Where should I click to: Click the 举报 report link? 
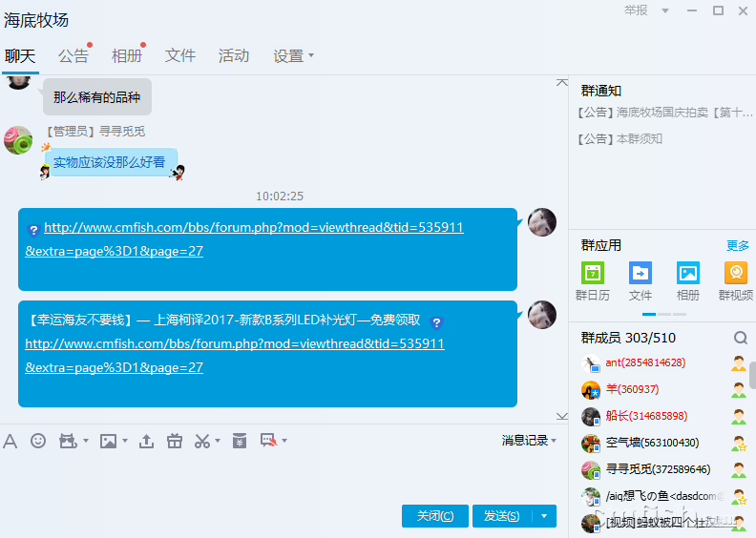click(636, 10)
